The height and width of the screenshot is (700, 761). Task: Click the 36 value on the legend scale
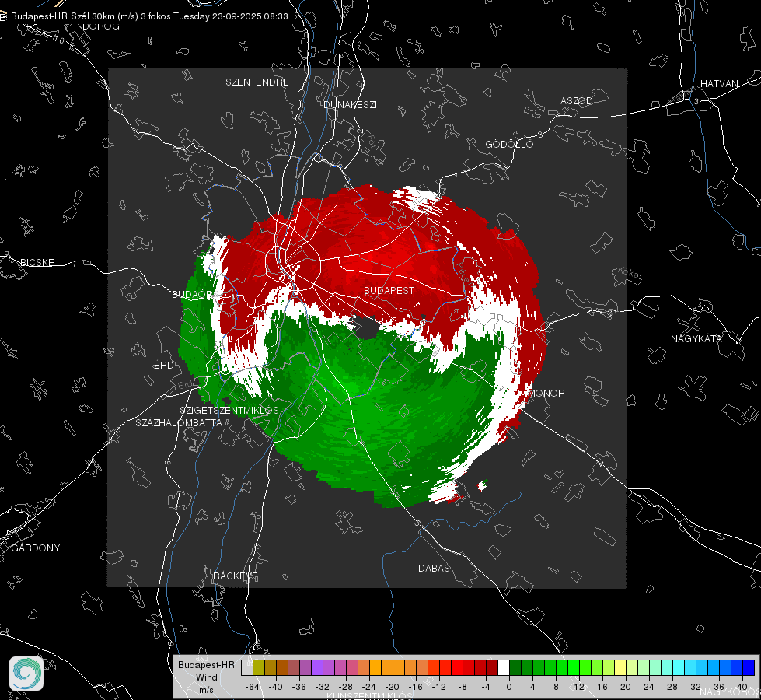pos(719,687)
